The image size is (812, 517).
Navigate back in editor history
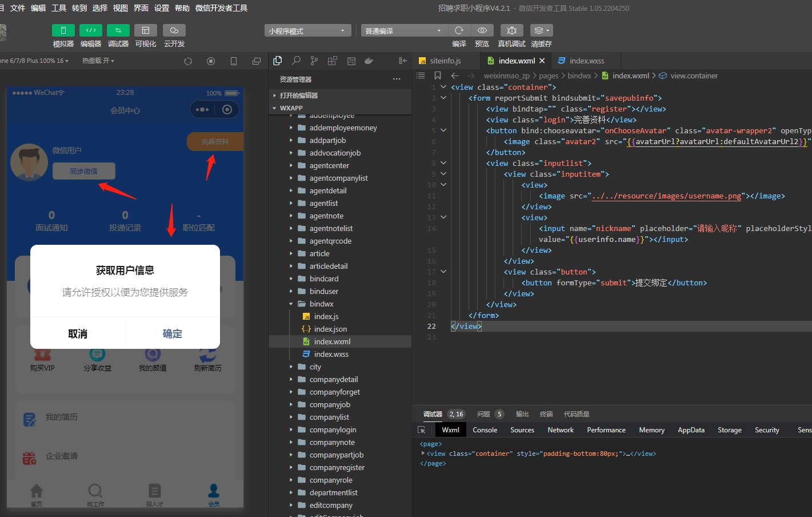coord(455,75)
